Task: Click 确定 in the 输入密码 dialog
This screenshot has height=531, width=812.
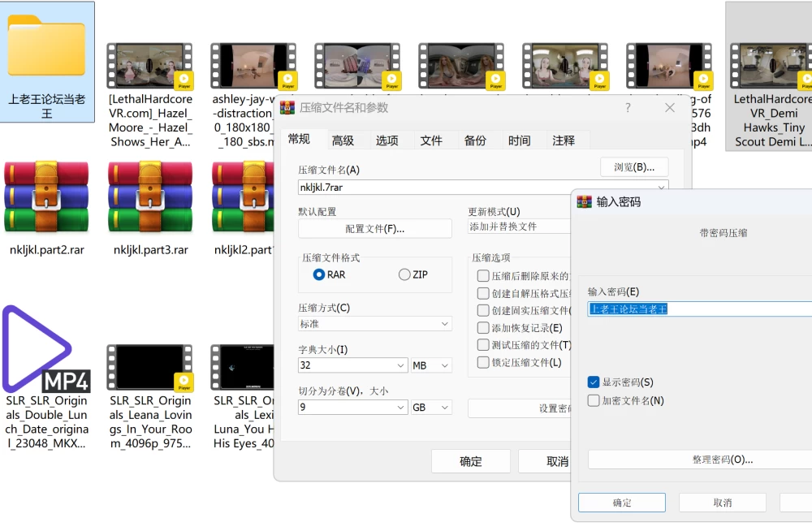Action: point(622,503)
